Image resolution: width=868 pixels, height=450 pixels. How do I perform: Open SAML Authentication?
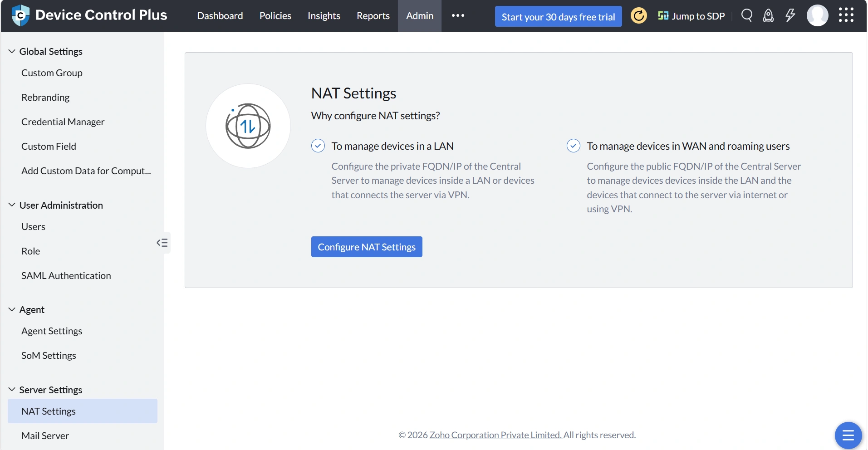pyautogui.click(x=66, y=276)
